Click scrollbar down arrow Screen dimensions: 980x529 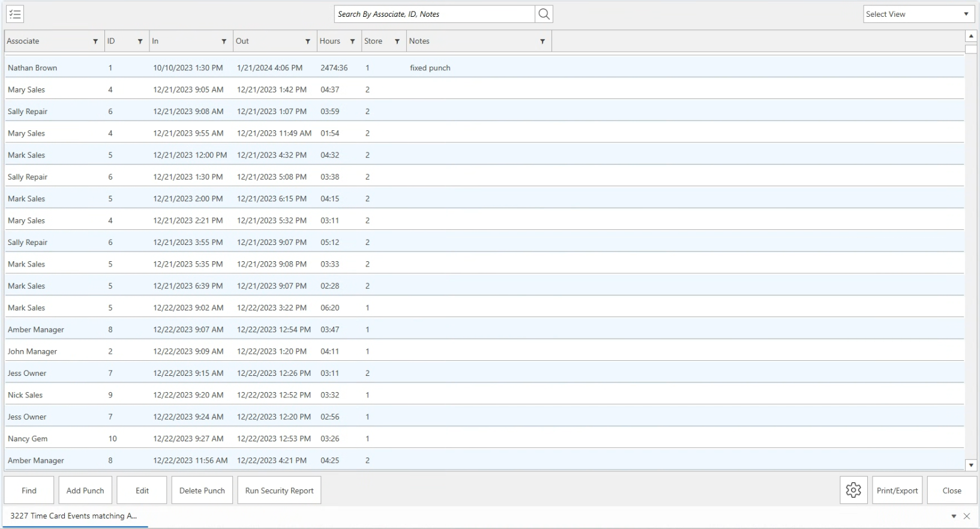[x=971, y=465]
